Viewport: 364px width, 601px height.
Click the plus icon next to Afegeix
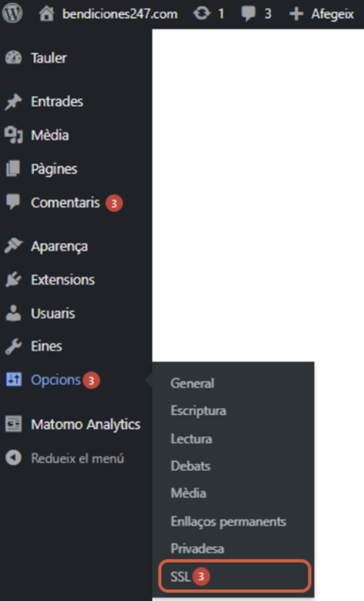point(296,14)
